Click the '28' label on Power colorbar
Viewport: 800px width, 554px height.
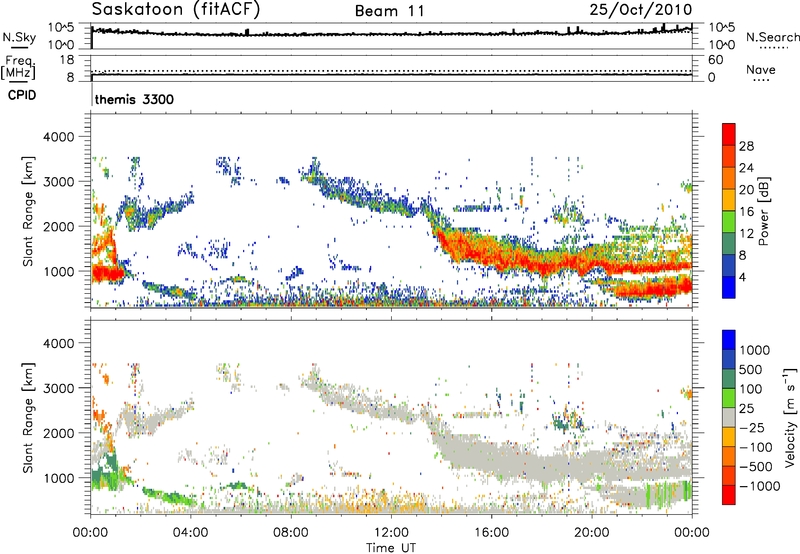click(x=746, y=146)
